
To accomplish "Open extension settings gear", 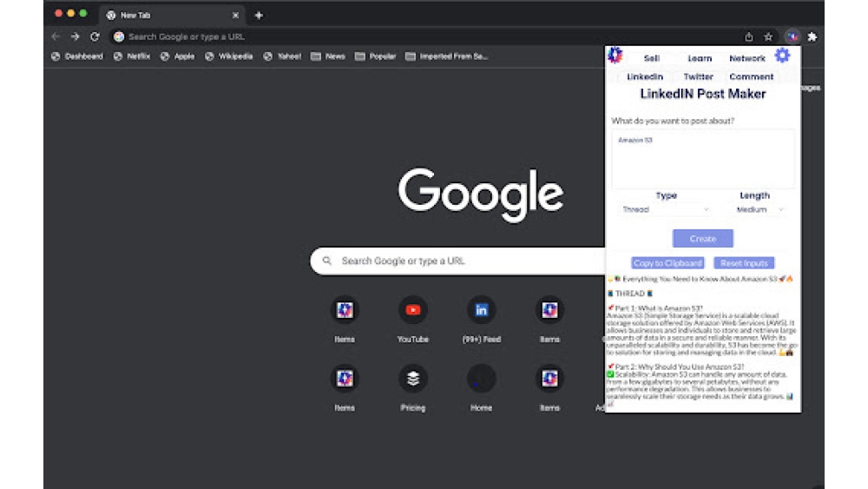I will 782,55.
